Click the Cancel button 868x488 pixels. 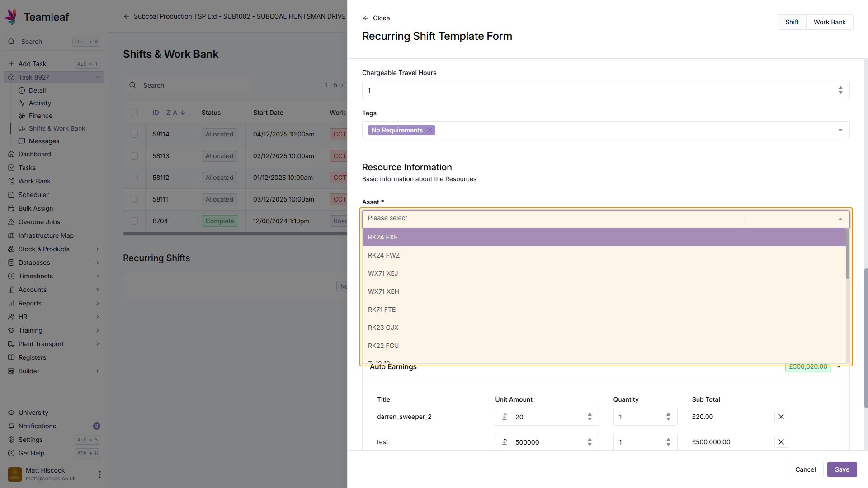pos(805,469)
